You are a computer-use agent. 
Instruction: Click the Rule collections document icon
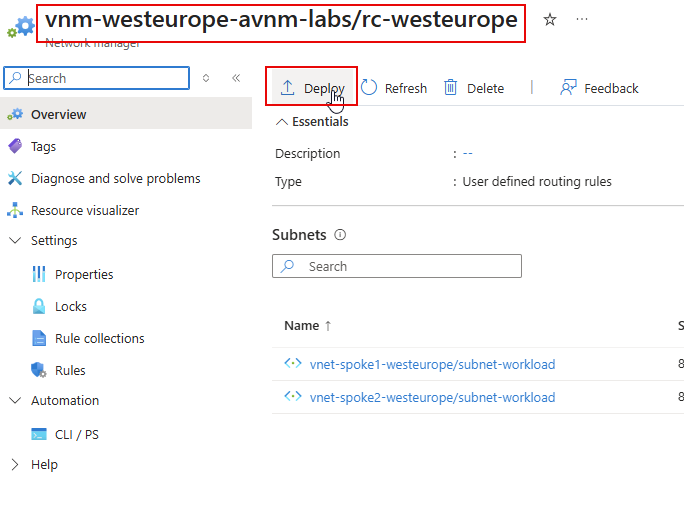(x=39, y=338)
